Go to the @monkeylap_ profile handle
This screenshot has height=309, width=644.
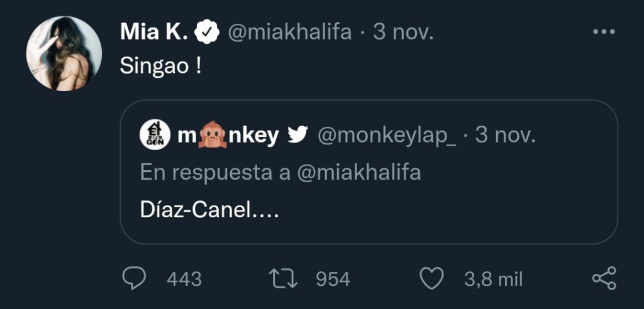pyautogui.click(x=387, y=136)
